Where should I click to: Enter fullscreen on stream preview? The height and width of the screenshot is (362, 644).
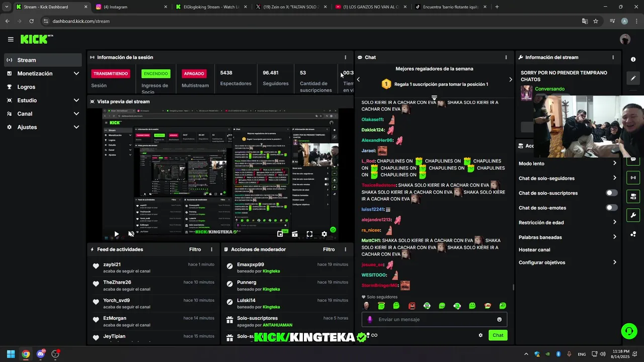click(x=309, y=234)
